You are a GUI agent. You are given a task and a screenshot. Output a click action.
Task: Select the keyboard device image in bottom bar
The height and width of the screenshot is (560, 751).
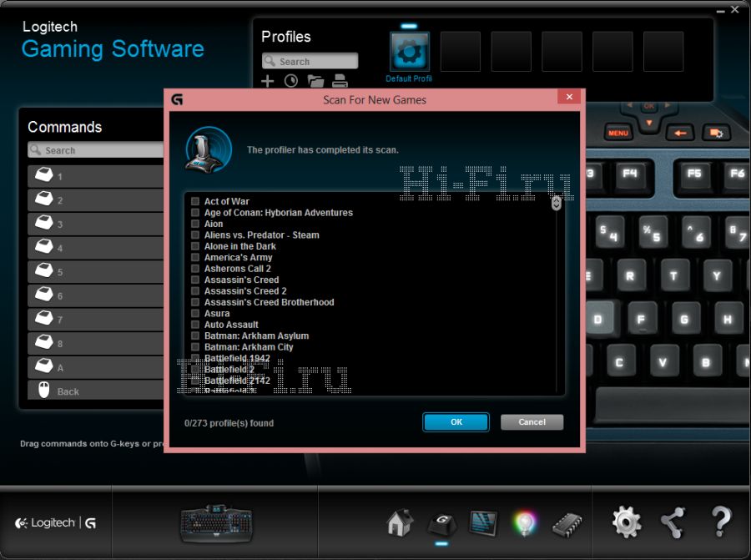pos(215,523)
